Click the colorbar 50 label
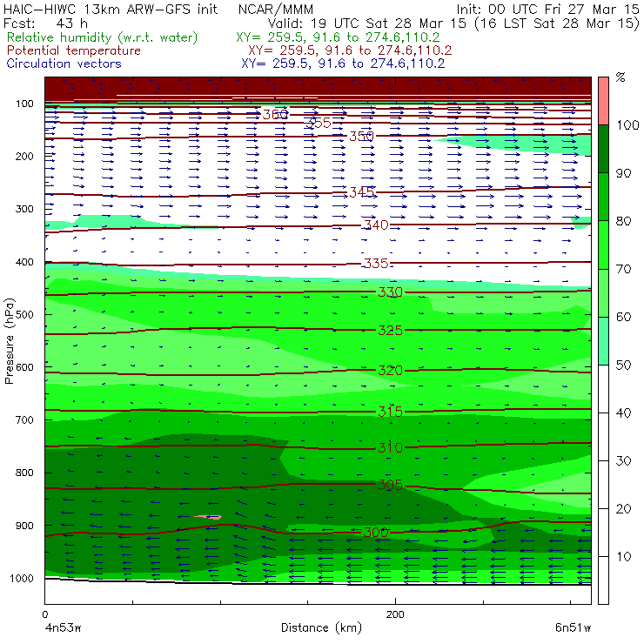Image resolution: width=644 pixels, height=644 pixels. [623, 366]
